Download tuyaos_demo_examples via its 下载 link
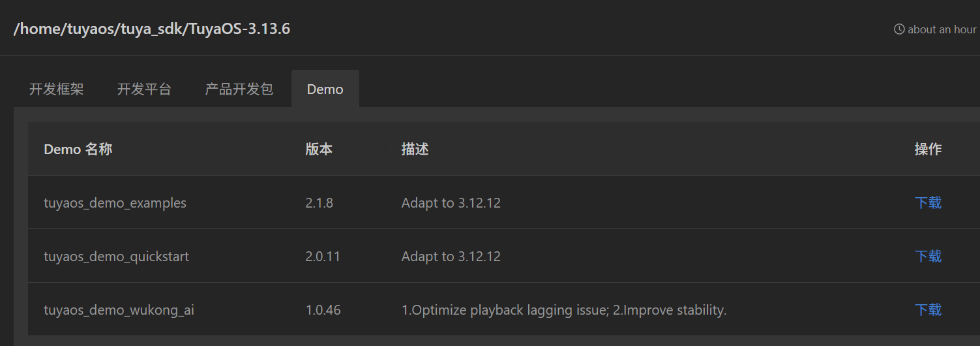Viewport: 980px width, 346px height. tap(928, 202)
